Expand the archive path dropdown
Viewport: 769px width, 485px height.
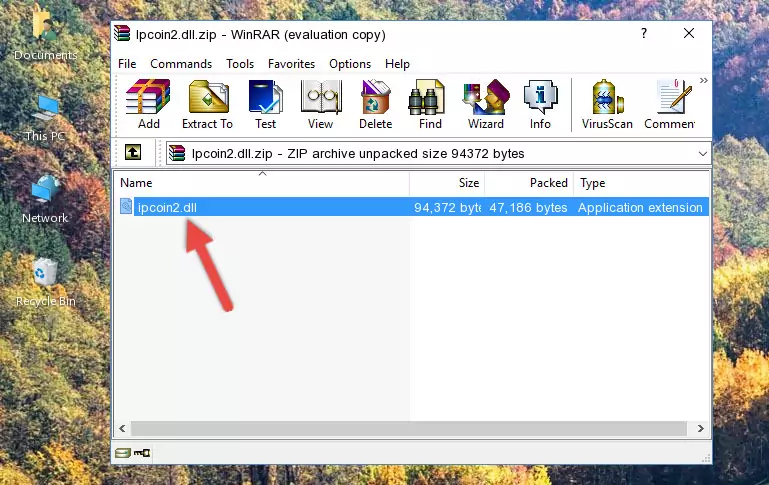pos(703,154)
